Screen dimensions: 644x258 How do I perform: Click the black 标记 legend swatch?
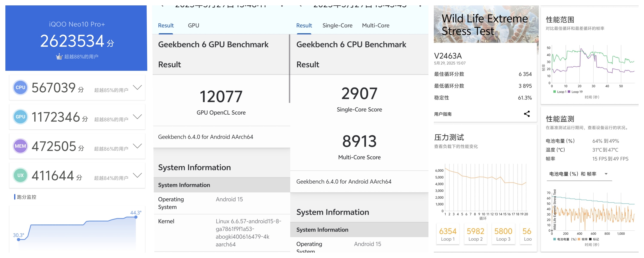point(591,239)
